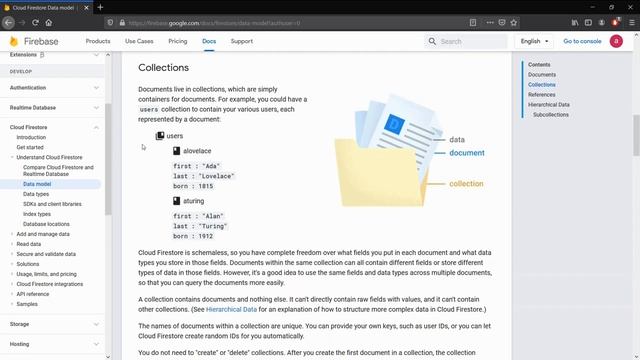640x360 pixels.
Task: Toggle reader view icon in address bar
Action: 473,23
